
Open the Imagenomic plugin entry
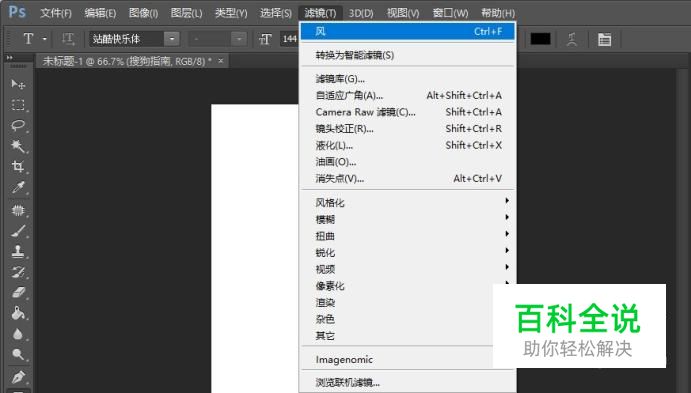(x=397, y=360)
